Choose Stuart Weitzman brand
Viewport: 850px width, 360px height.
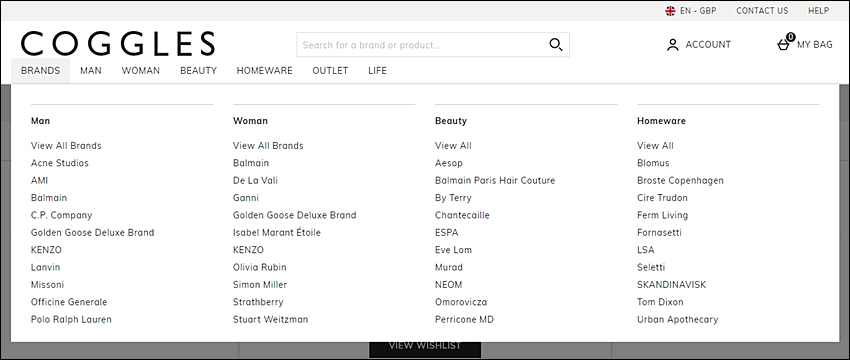[x=271, y=319]
